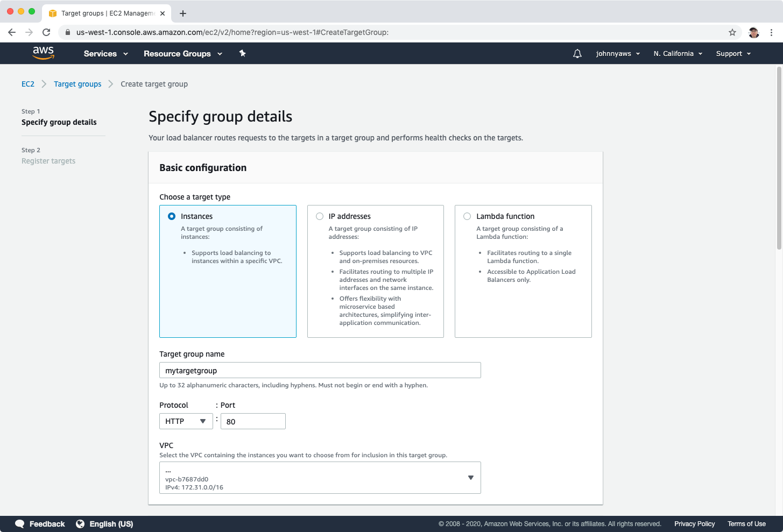This screenshot has width=783, height=532.
Task: Open the Protocol HTTP dropdown
Action: 186,421
